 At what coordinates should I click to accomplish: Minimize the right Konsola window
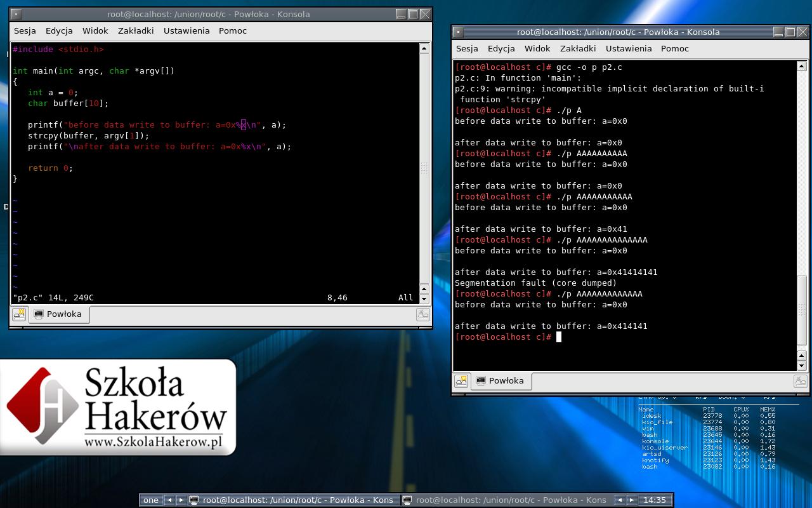[778, 32]
